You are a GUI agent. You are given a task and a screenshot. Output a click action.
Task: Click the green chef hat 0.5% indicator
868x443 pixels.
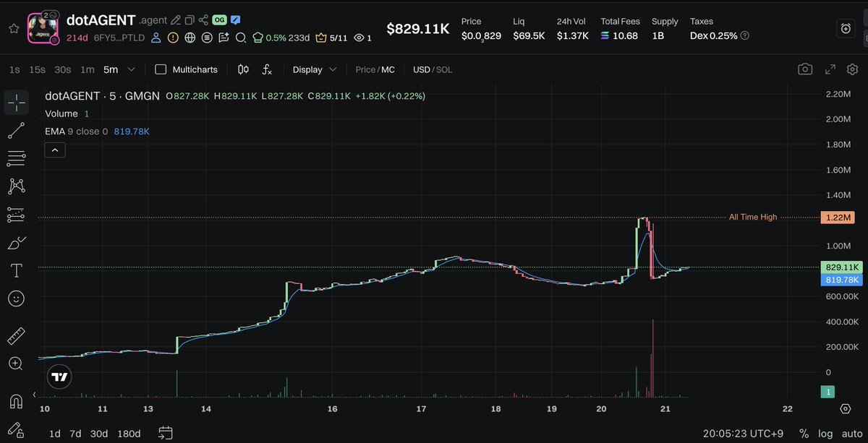click(x=269, y=37)
